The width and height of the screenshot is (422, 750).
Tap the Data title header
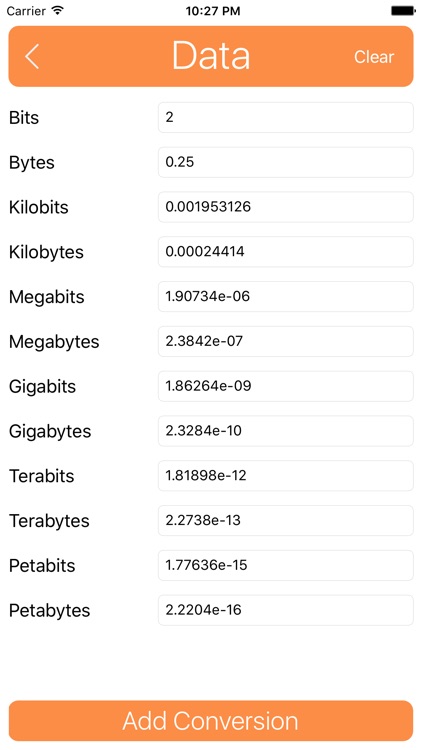(x=211, y=56)
